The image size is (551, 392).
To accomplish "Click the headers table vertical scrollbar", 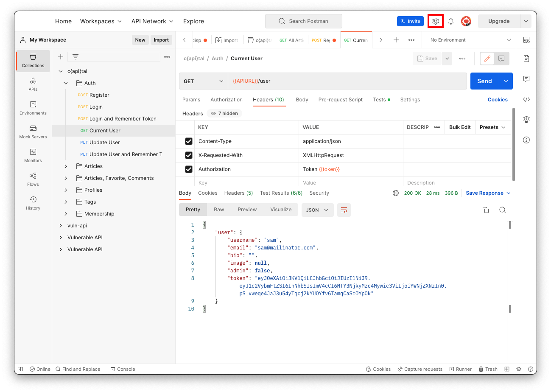I will pos(514,144).
